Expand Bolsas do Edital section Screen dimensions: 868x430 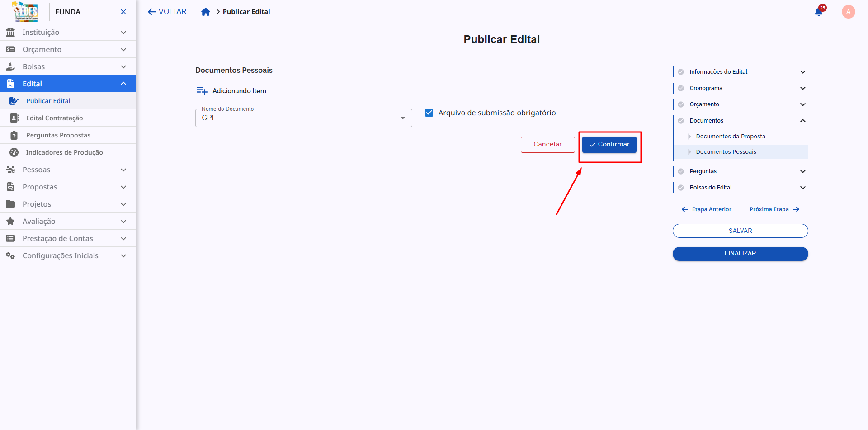pos(802,188)
